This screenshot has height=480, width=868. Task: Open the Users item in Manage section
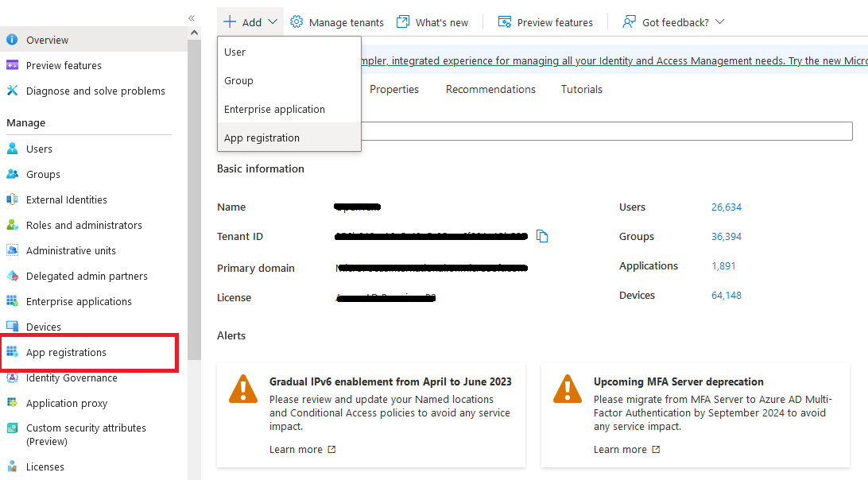(x=39, y=149)
